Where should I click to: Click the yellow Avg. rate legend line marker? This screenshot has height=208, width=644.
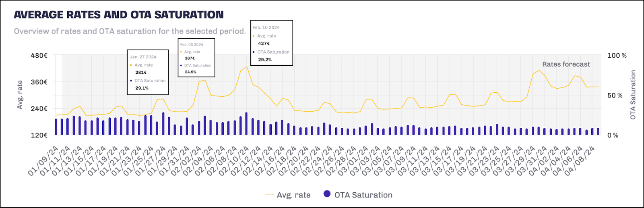pyautogui.click(x=269, y=195)
